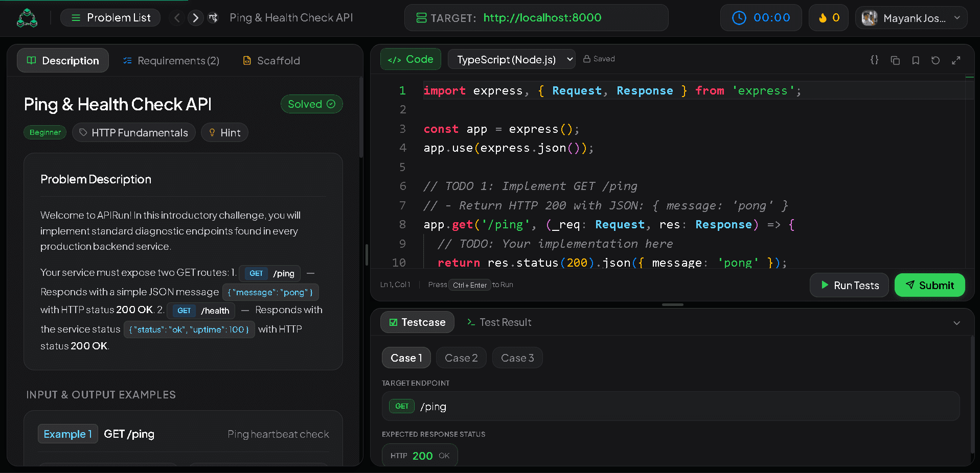The width and height of the screenshot is (980, 473).
Task: Click the description panel vertical scrollbar
Action: (x=361, y=117)
